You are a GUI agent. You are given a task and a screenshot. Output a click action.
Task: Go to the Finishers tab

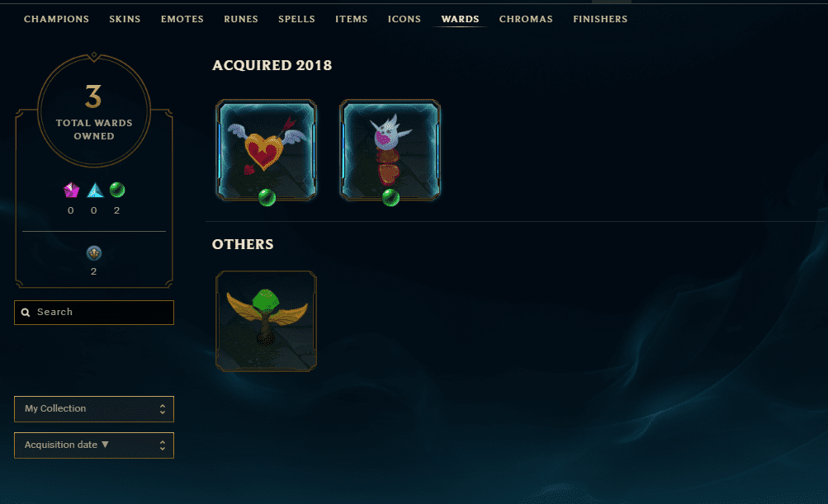coord(600,19)
